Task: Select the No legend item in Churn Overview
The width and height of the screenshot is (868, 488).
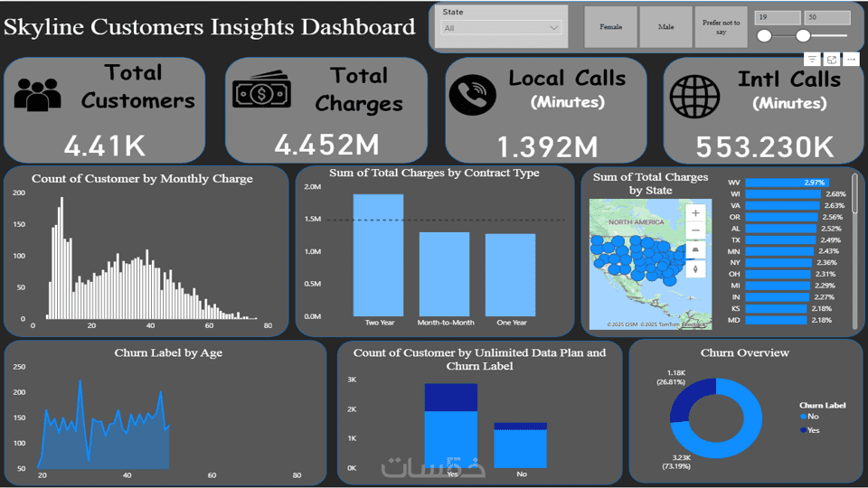Action: coord(808,416)
